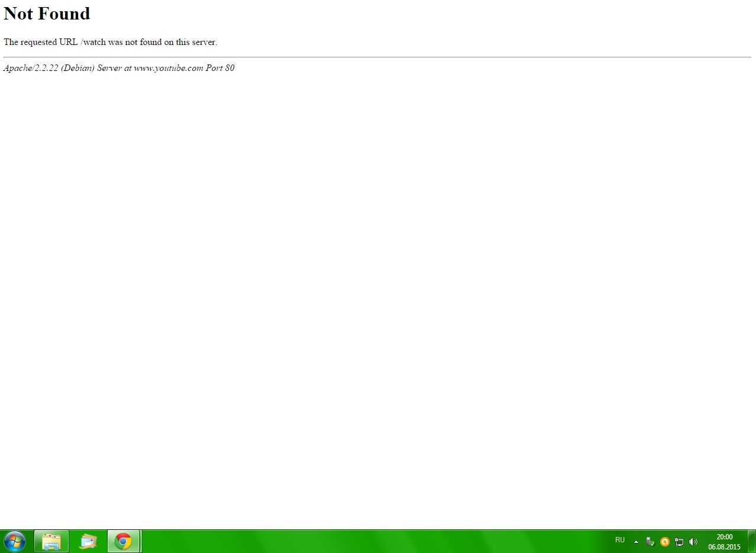The width and height of the screenshot is (756, 553).
Task: Click the horizontal divider line below the message
Action: click(377, 57)
